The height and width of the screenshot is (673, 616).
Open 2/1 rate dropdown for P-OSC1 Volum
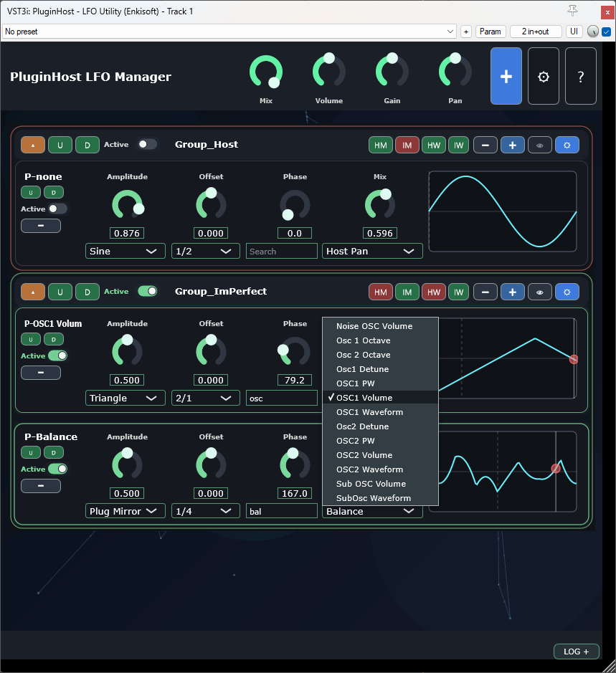[205, 398]
